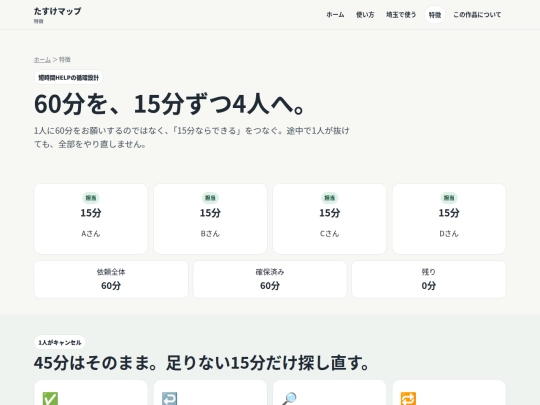
Task: Click the 確保済み 60分 summary box
Action: (x=270, y=279)
